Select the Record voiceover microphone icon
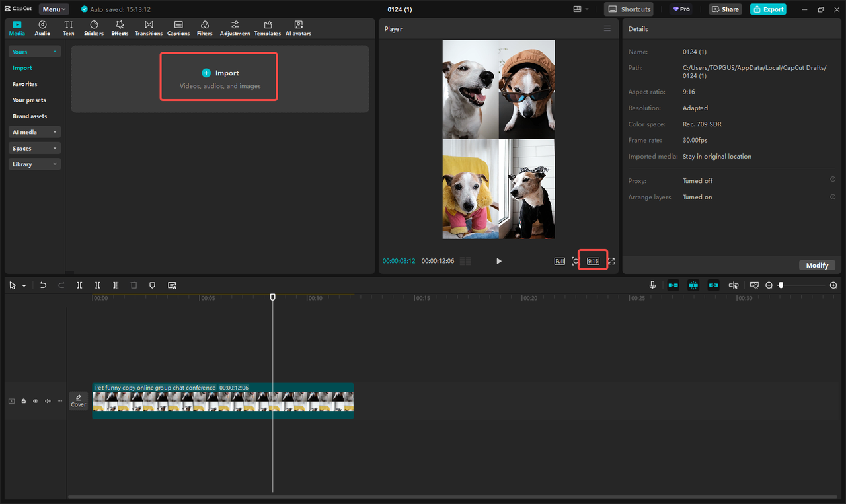Viewport: 846px width, 504px height. point(652,285)
